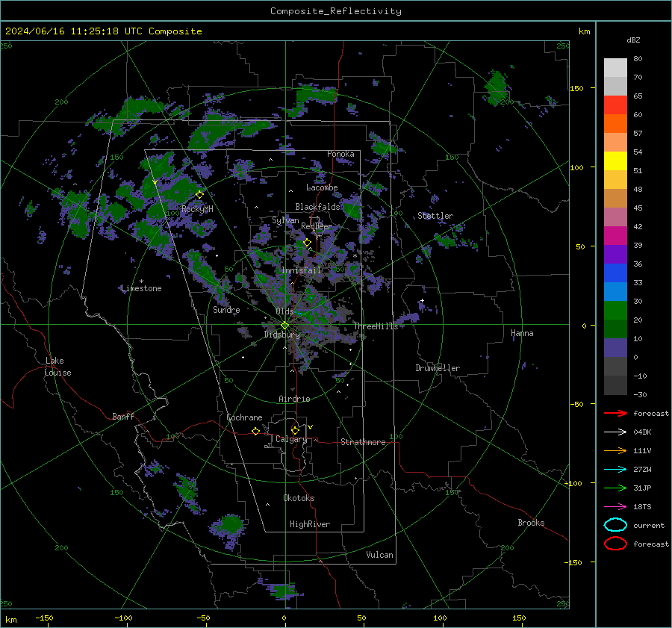The image size is (672, 628).
Task: Click the ThreeHills label
Action: 376,326
